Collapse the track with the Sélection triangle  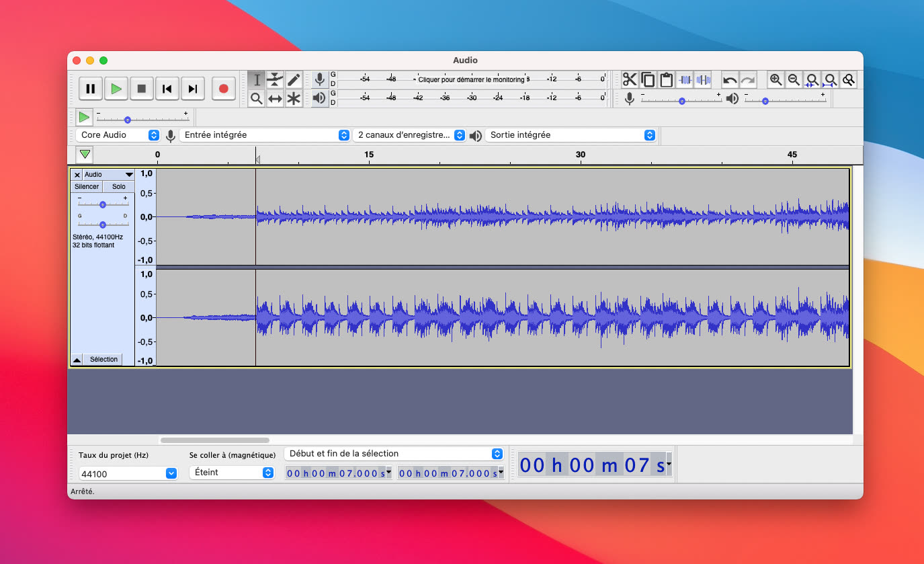77,359
